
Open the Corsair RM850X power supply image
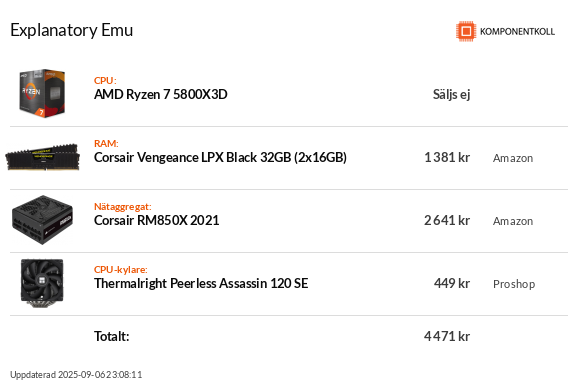pos(42,220)
